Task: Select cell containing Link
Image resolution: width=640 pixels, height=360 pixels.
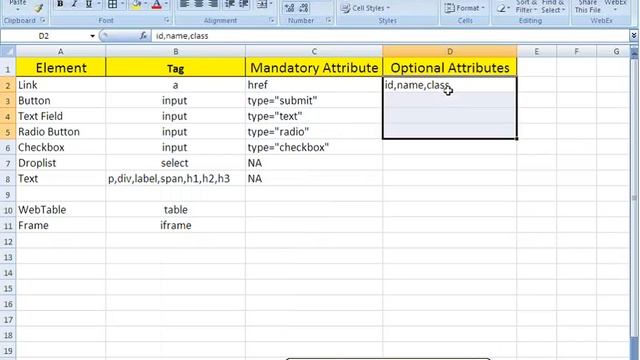Action: pos(60,85)
